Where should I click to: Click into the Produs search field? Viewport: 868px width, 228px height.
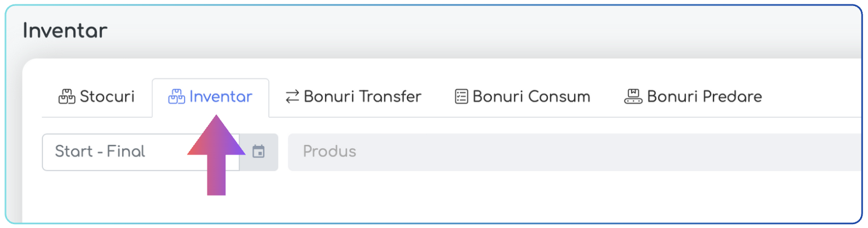pos(575,152)
